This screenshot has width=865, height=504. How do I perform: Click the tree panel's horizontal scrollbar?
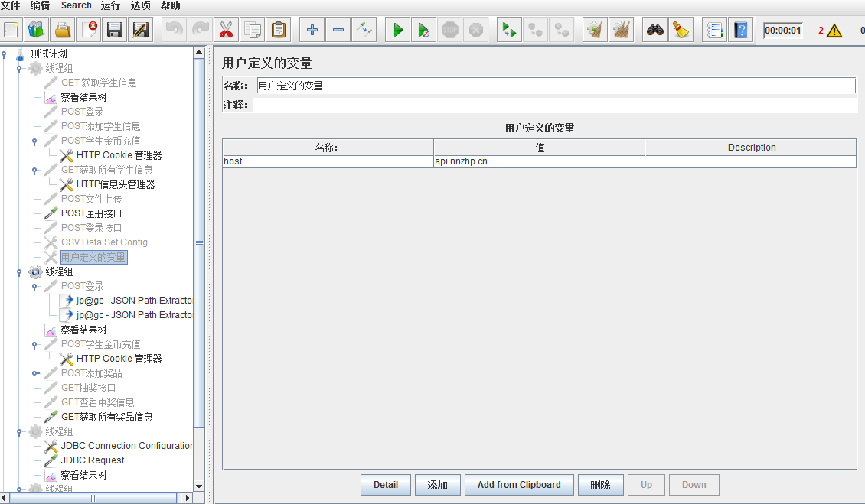point(93,498)
